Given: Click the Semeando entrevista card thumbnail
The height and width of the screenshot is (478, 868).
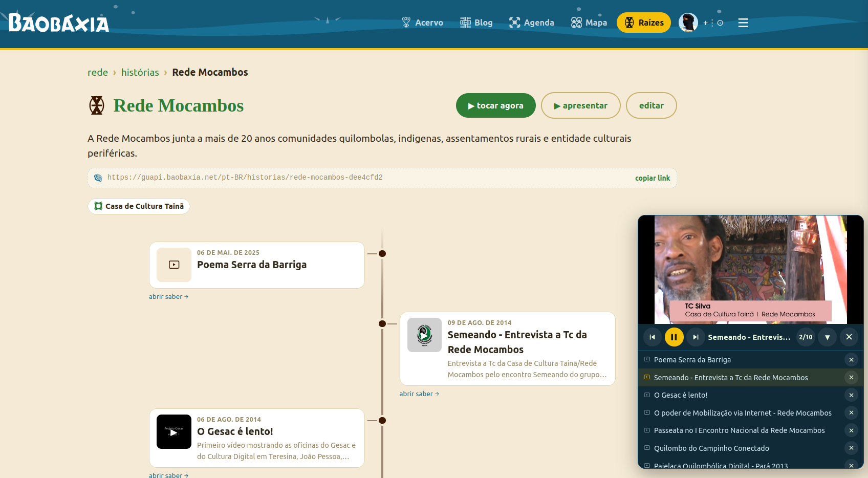Looking at the screenshot, I should (x=424, y=335).
